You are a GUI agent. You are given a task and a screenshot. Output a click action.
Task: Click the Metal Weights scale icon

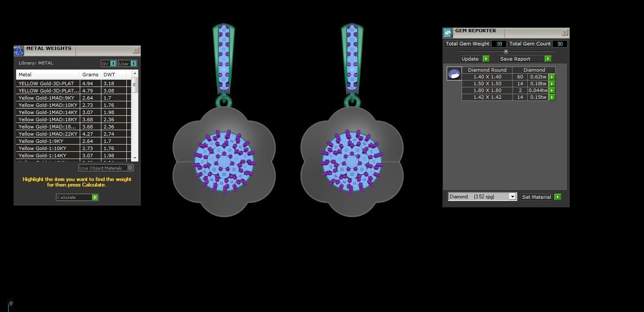coord(19,51)
